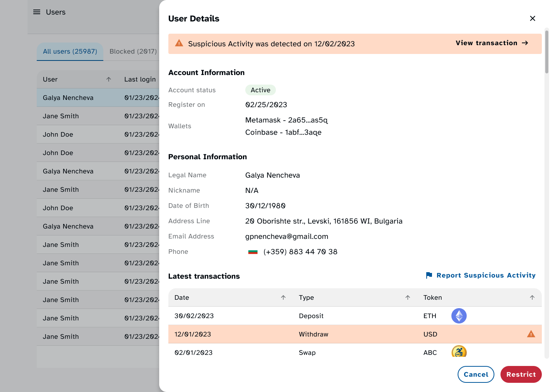Sort transactions by Token column arrow

532,297
